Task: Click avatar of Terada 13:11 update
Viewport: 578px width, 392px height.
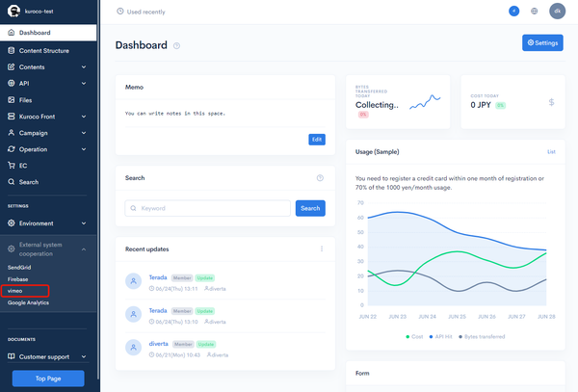Action: pyautogui.click(x=134, y=281)
